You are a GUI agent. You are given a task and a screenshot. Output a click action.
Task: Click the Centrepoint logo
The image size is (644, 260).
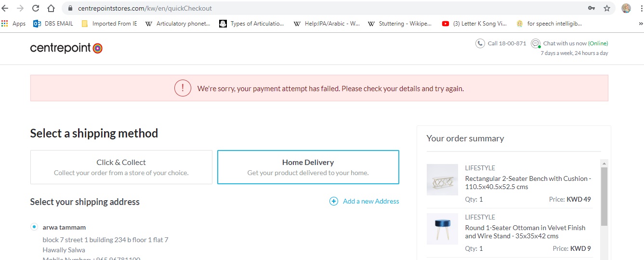click(66, 48)
